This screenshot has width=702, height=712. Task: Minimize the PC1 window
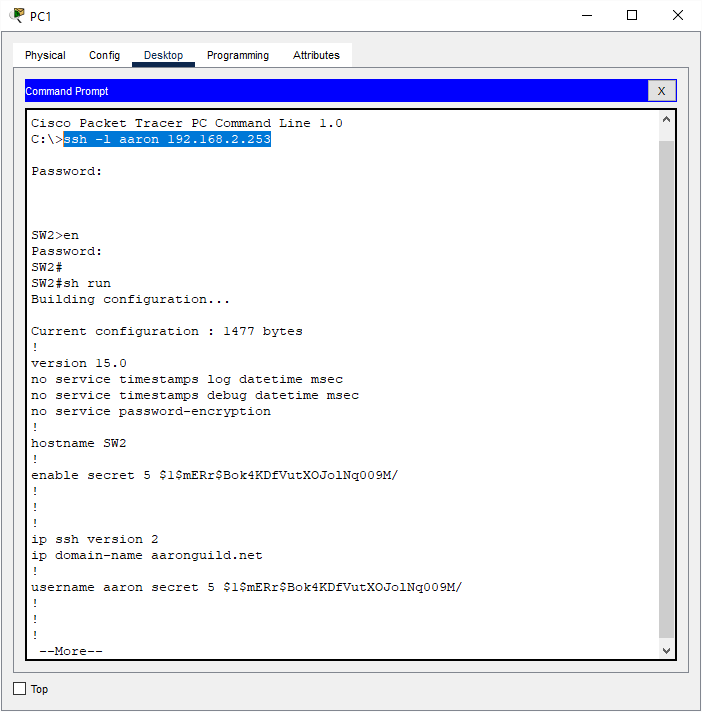pos(585,15)
